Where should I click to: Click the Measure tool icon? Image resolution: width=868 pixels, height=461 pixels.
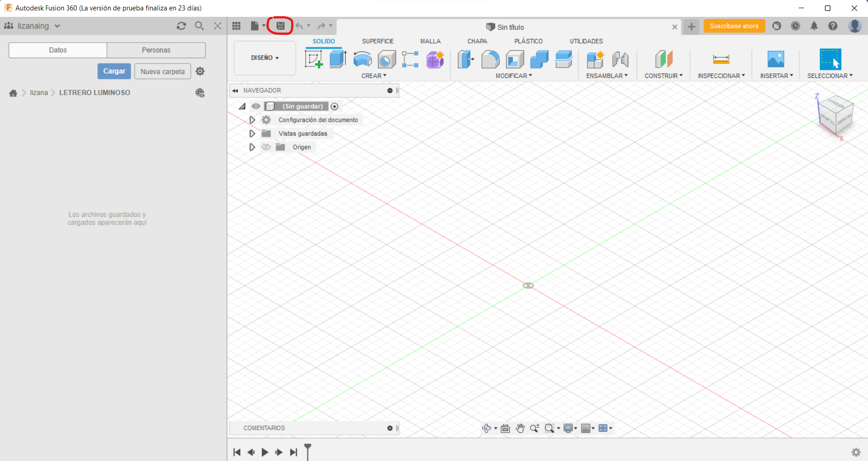pyautogui.click(x=721, y=59)
